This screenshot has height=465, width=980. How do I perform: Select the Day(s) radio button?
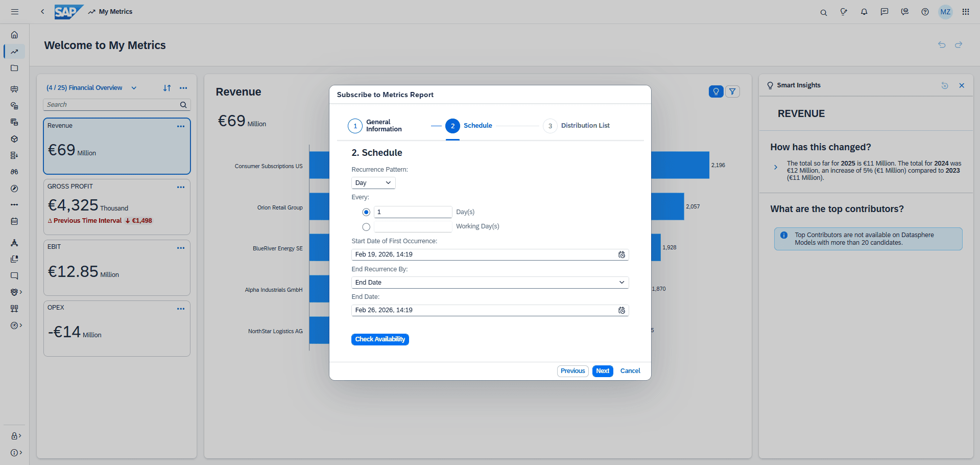tap(366, 212)
